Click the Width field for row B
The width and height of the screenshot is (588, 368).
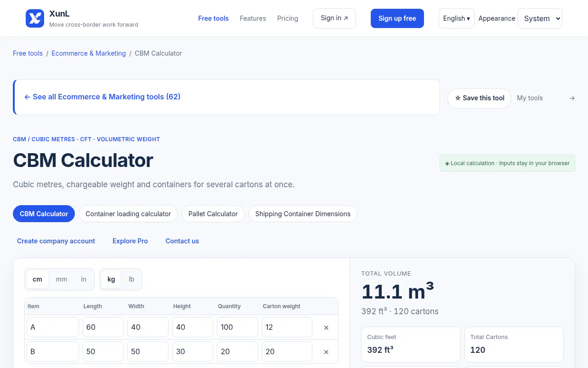pos(148,351)
